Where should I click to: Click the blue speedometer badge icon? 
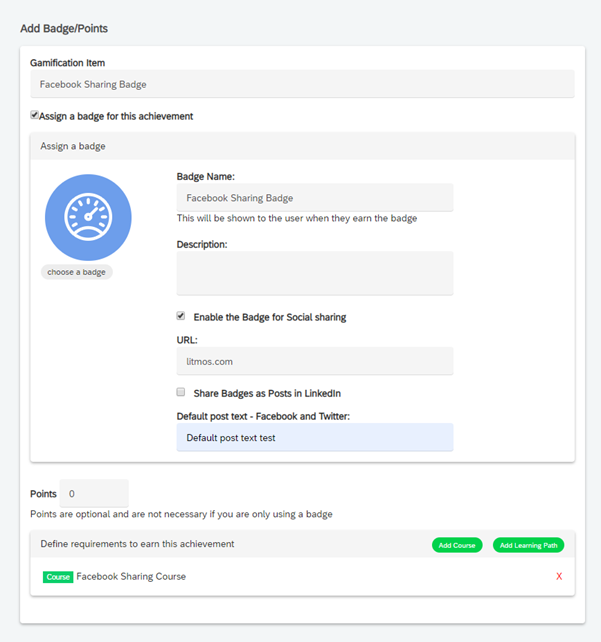pyautogui.click(x=88, y=217)
